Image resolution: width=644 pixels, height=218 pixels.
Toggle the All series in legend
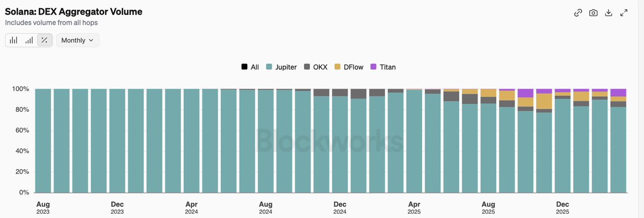pos(250,67)
